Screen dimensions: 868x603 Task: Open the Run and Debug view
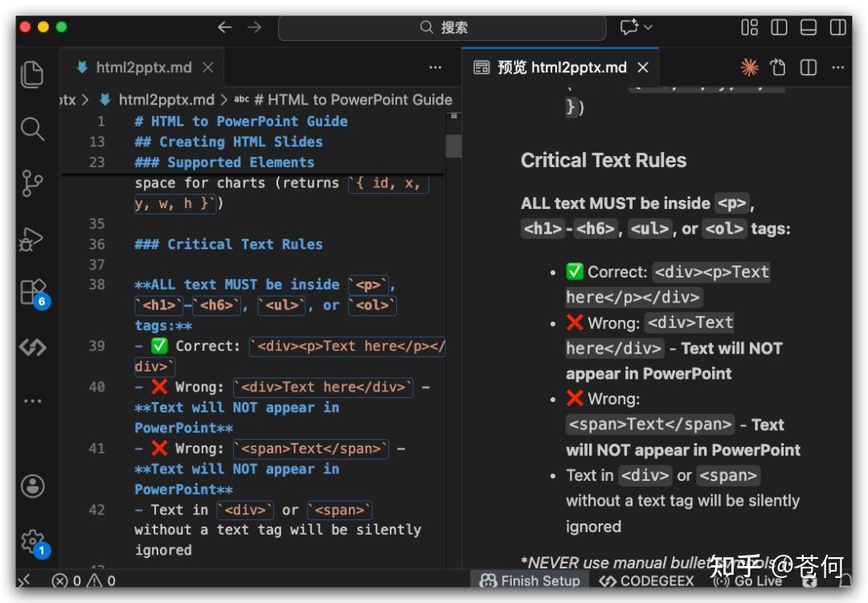tap(31, 239)
